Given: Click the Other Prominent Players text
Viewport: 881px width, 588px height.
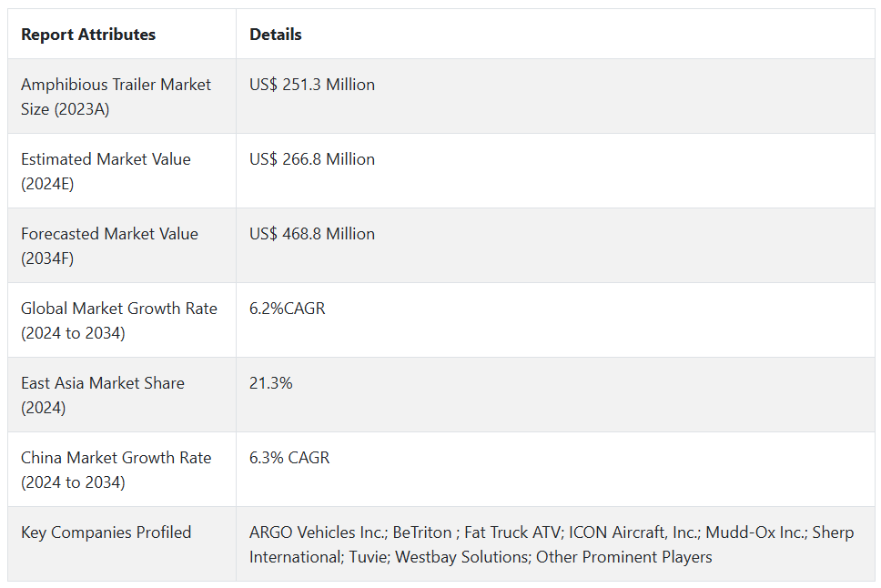Looking at the screenshot, I should click(623, 557).
